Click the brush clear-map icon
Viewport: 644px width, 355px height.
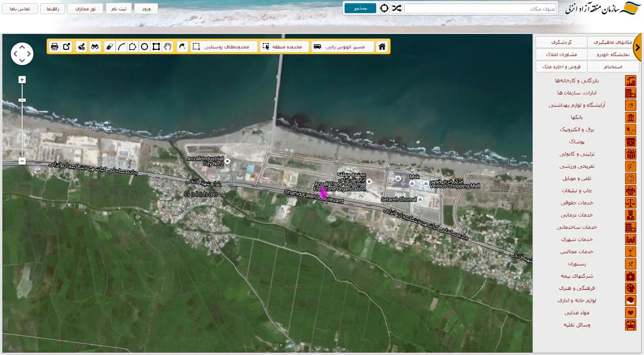[81, 47]
